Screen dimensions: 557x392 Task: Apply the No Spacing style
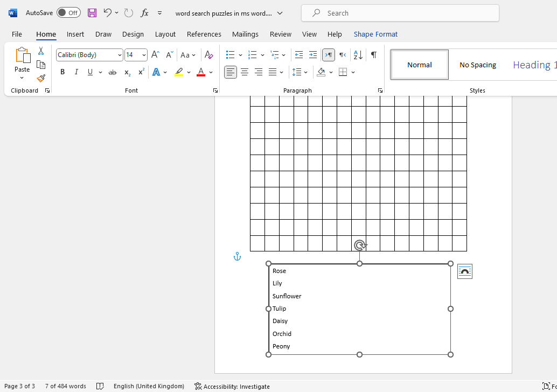pyautogui.click(x=477, y=64)
